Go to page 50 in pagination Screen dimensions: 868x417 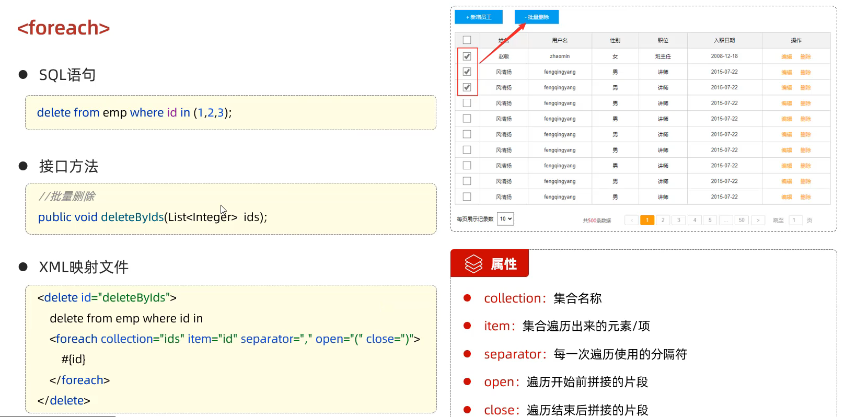(x=742, y=220)
